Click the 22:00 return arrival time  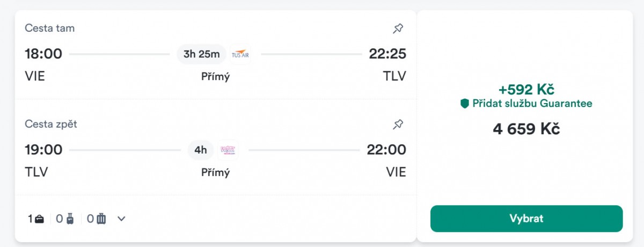[x=386, y=150]
